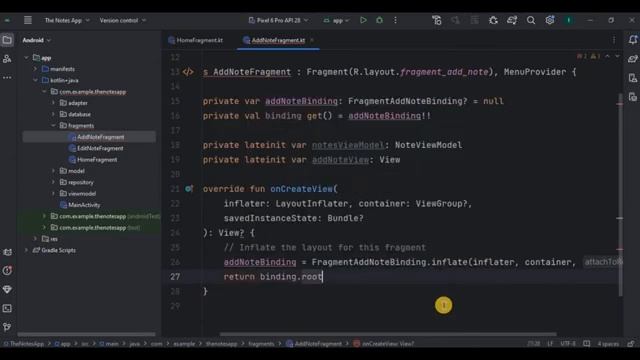The width and height of the screenshot is (640, 360).
Task: Click the Sync Project with Gradle icon
Action: pos(512,20)
